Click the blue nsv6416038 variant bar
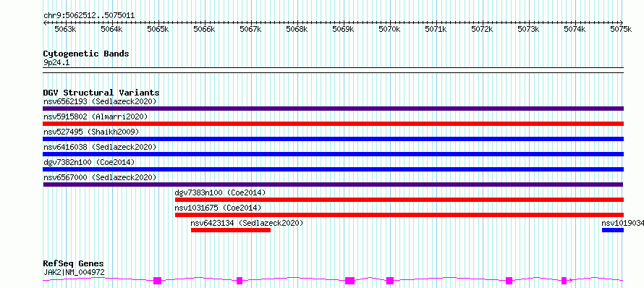The height and width of the screenshot is (288, 644). click(333, 154)
